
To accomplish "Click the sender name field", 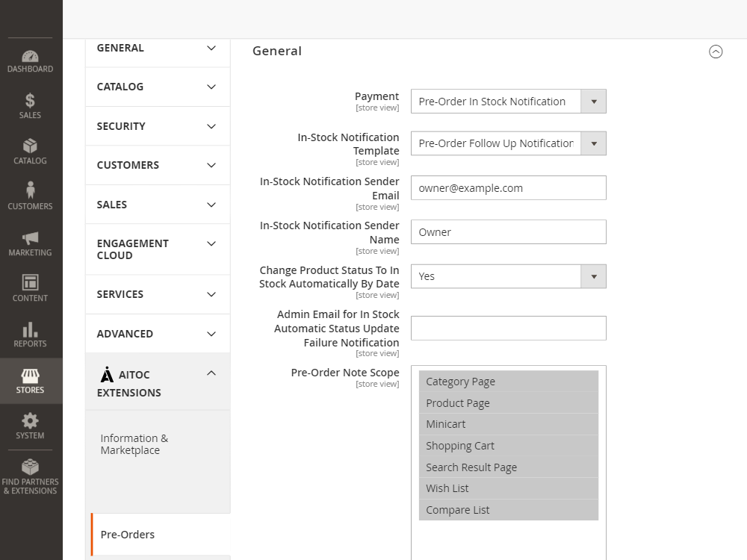I will tap(508, 232).
